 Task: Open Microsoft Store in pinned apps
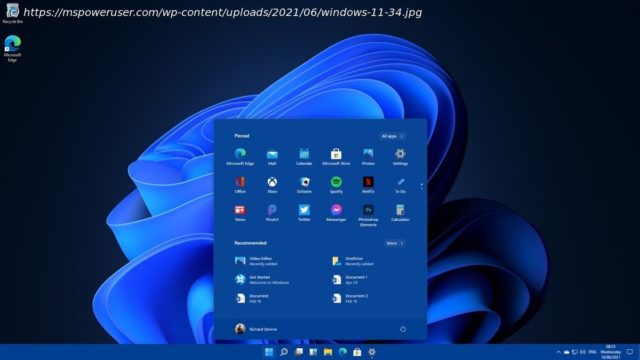pyautogui.click(x=336, y=157)
